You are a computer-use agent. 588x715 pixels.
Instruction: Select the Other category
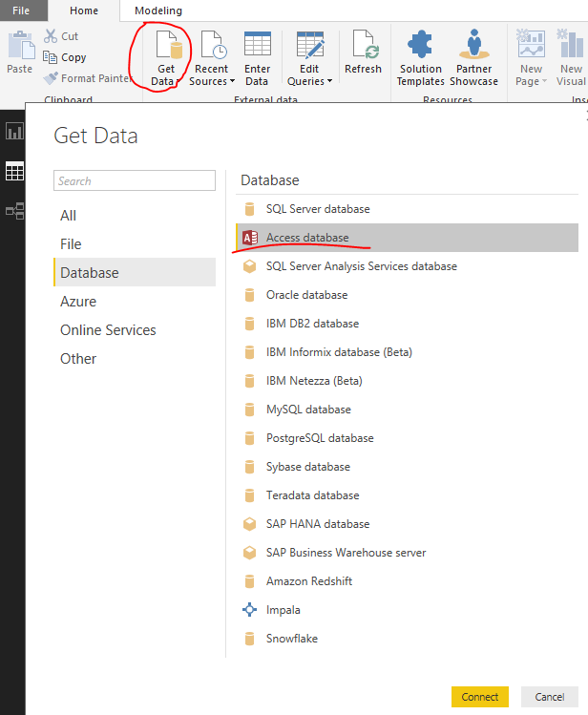(135, 359)
